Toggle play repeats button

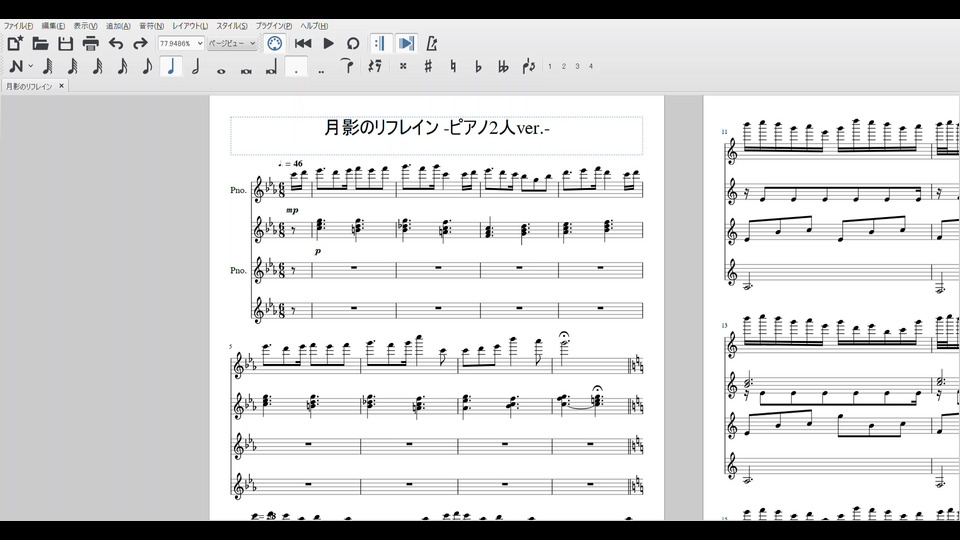(x=380, y=43)
